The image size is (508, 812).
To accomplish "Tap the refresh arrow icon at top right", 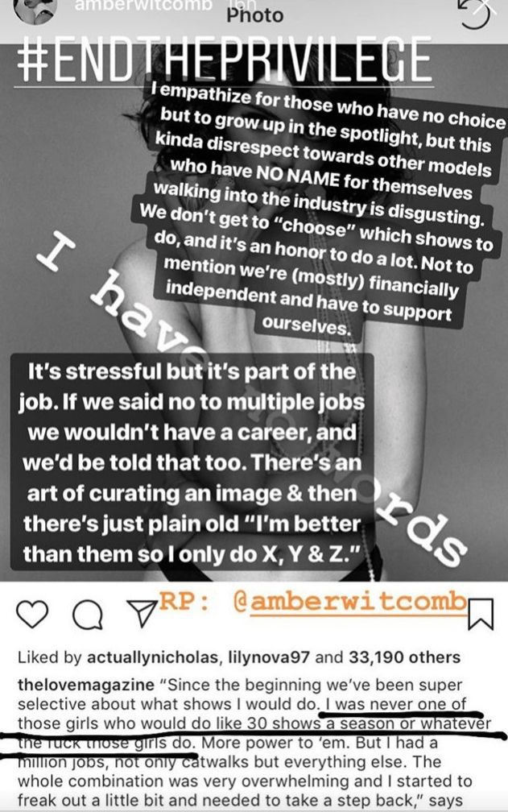I will coord(476,14).
